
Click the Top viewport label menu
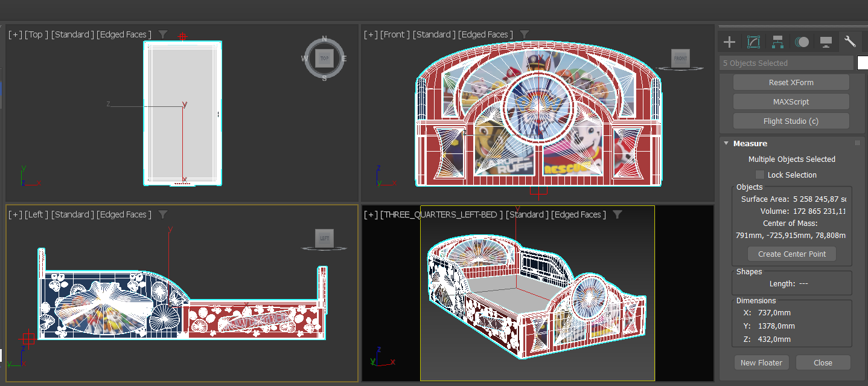pyautogui.click(x=36, y=34)
